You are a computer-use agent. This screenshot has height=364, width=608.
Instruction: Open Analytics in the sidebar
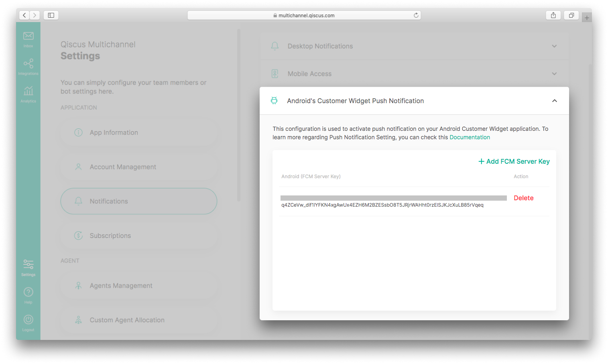click(28, 94)
